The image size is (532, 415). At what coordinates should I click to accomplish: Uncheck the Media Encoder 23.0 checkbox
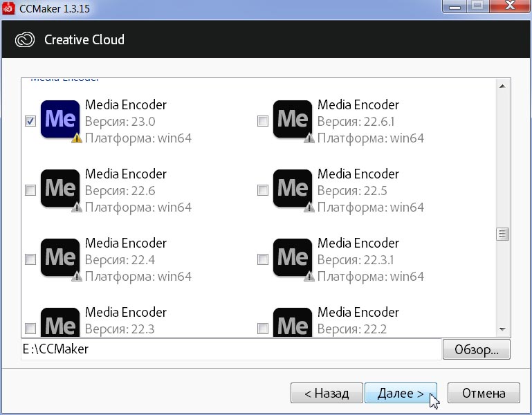point(30,122)
